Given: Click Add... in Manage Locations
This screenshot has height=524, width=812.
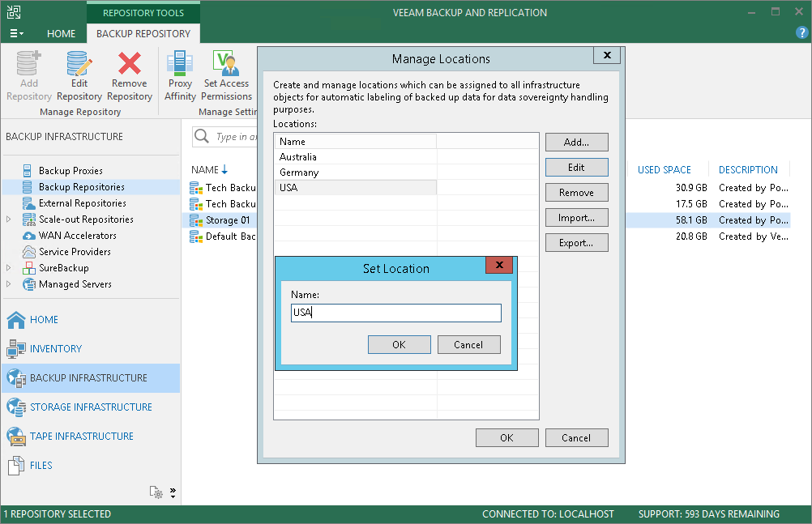Looking at the screenshot, I should (x=576, y=143).
